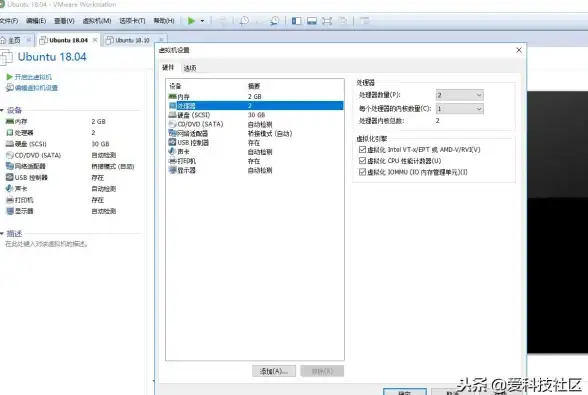Click the thumbnail bar view icon
The image size is (588, 395).
[x=312, y=21]
